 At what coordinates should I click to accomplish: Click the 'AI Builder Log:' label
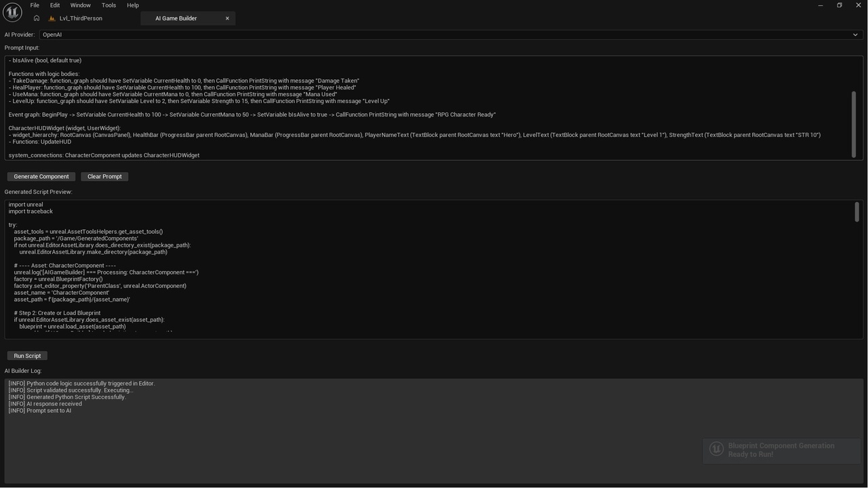coord(23,371)
